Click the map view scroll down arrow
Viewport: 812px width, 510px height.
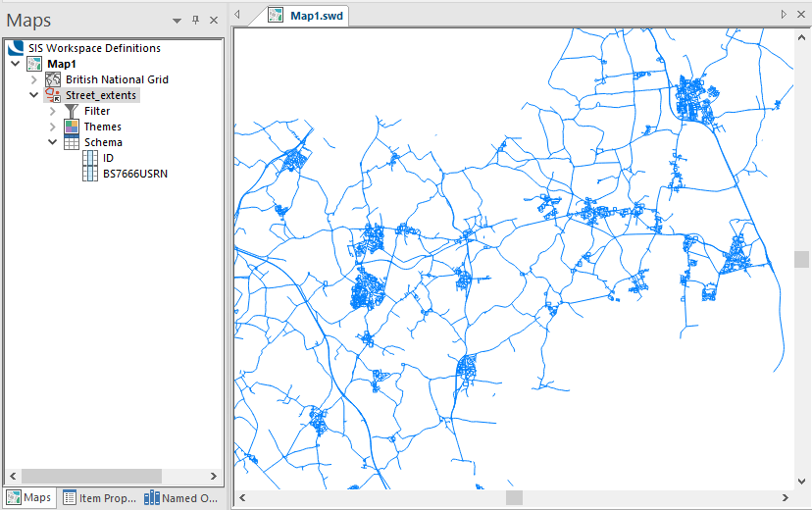[x=801, y=481]
